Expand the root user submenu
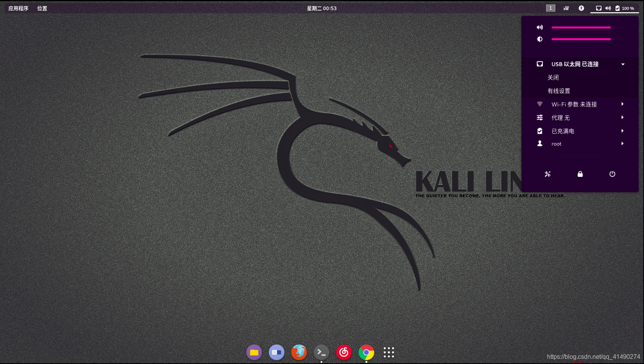Image resolution: width=644 pixels, height=364 pixels. pyautogui.click(x=580, y=144)
